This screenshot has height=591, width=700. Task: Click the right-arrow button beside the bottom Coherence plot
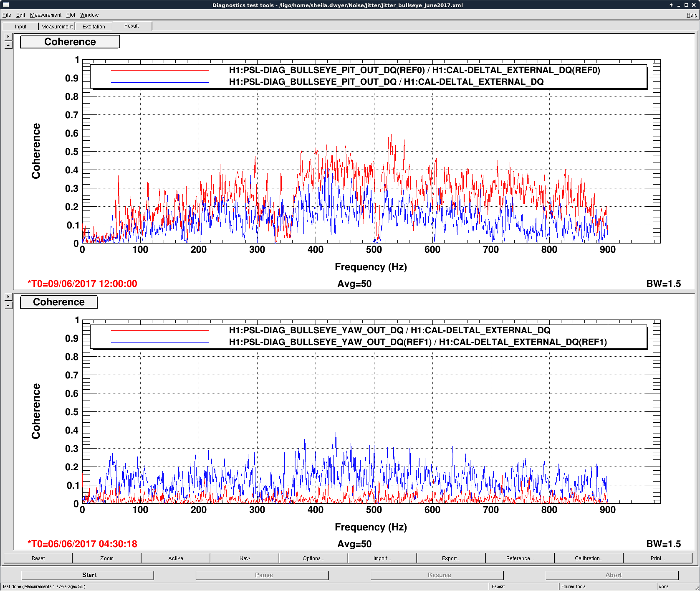(x=8, y=297)
